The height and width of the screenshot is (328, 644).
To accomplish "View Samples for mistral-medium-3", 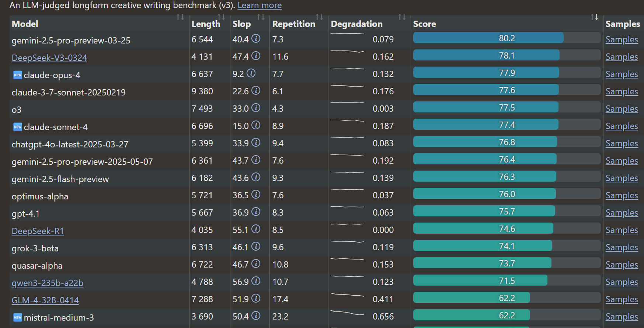I will 622,317.
